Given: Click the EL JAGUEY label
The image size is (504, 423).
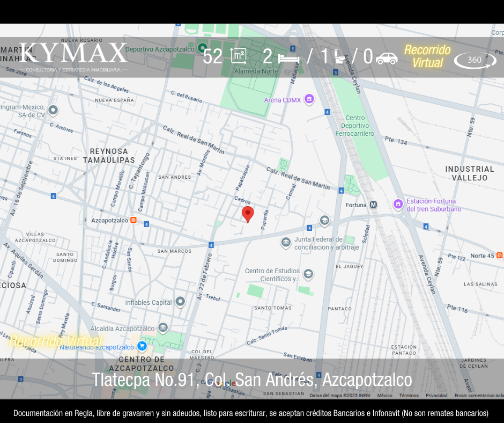Looking at the screenshot, I should 350,267.
